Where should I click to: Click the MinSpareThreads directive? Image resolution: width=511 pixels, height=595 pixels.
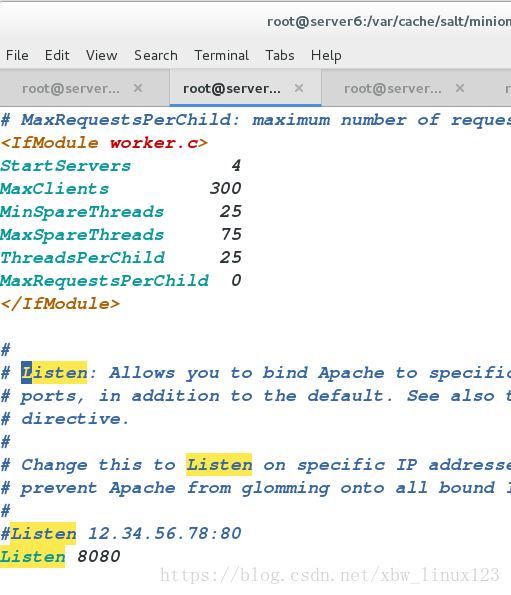pyautogui.click(x=82, y=212)
